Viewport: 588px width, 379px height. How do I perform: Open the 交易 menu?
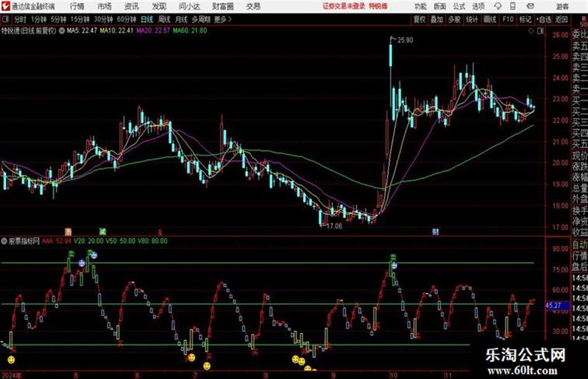[253, 6]
